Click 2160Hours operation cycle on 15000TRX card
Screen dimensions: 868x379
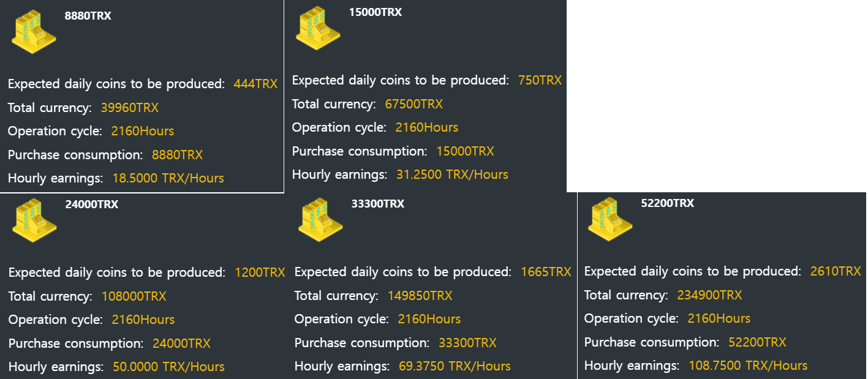[x=427, y=128]
